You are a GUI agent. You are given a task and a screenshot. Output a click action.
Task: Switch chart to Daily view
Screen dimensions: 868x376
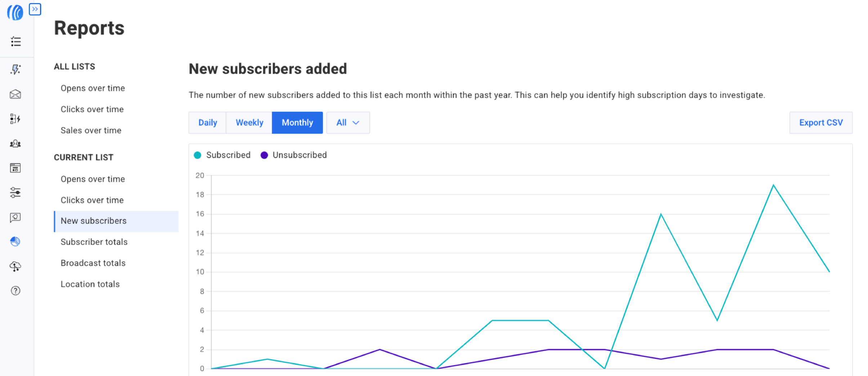pos(208,123)
